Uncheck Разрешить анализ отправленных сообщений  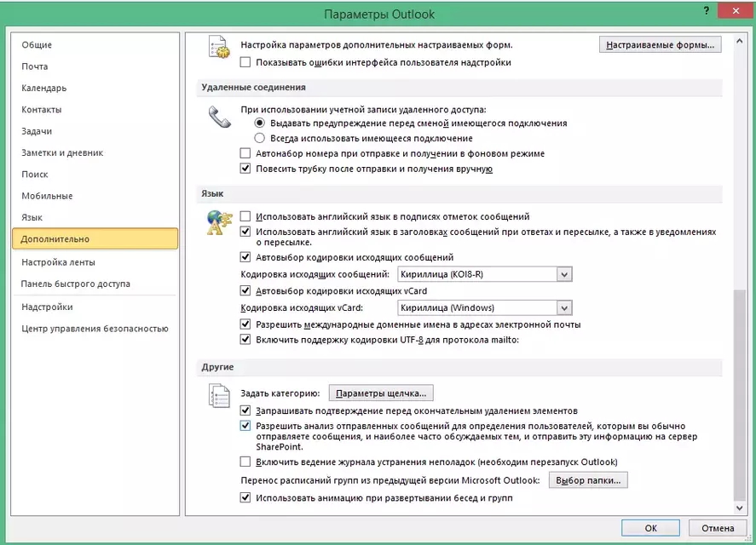tap(245, 426)
